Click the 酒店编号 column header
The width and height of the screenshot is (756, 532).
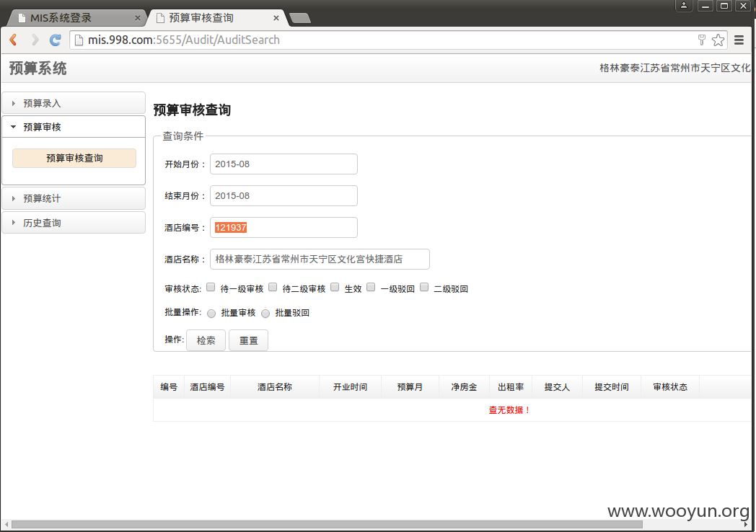(x=207, y=387)
